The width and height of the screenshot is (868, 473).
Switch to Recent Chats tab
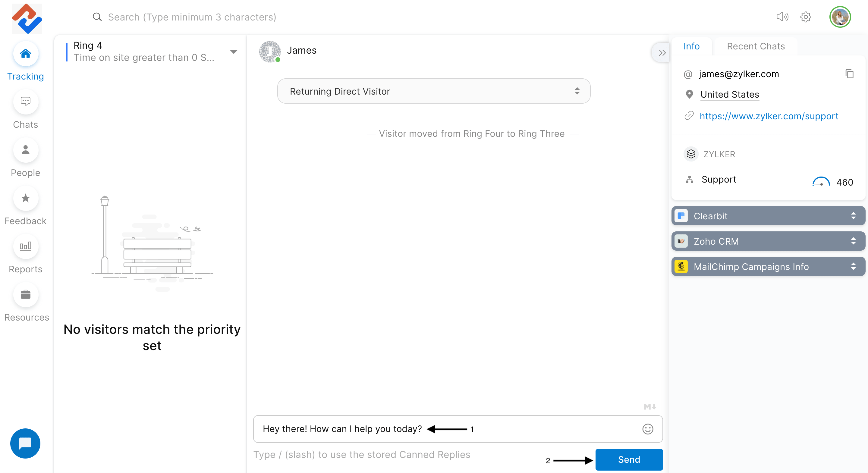[756, 46]
